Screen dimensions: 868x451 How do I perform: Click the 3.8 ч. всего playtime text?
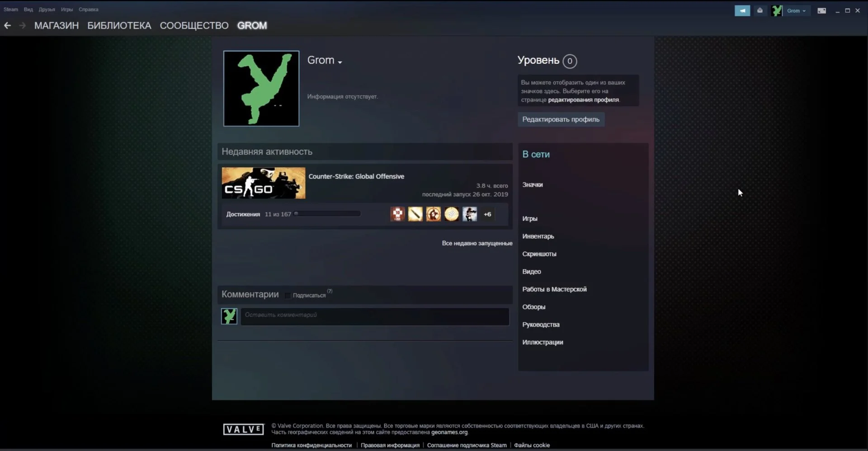click(x=492, y=185)
